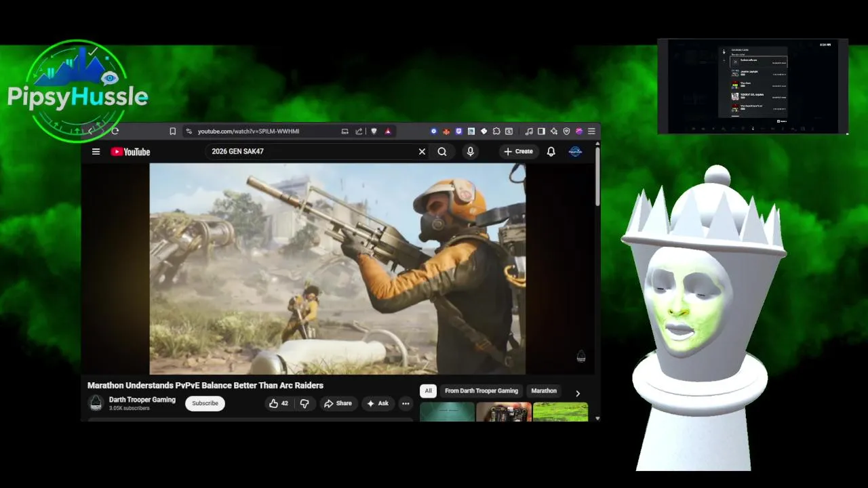Open the browser main hamburger menu

point(591,131)
